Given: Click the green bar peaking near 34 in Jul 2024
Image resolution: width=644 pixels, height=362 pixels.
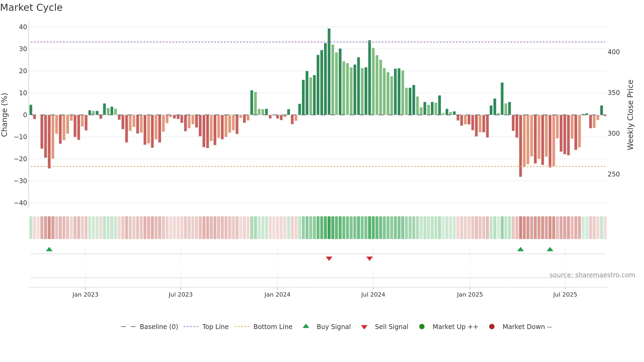Looking at the screenshot, I should (369, 77).
